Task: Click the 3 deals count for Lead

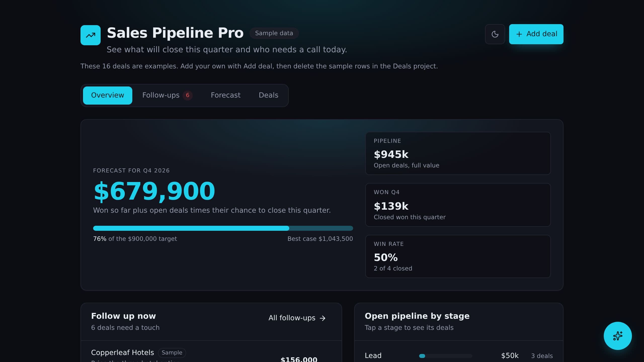Action: (542, 356)
